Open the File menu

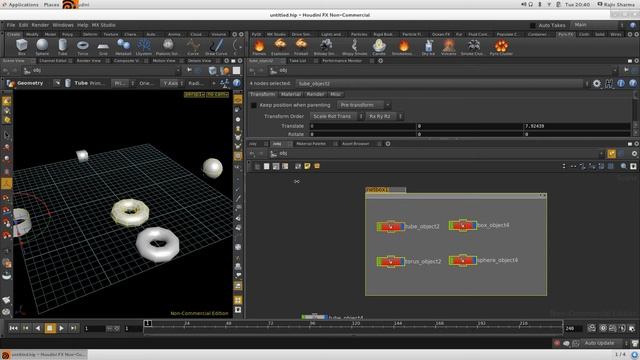tap(11, 25)
